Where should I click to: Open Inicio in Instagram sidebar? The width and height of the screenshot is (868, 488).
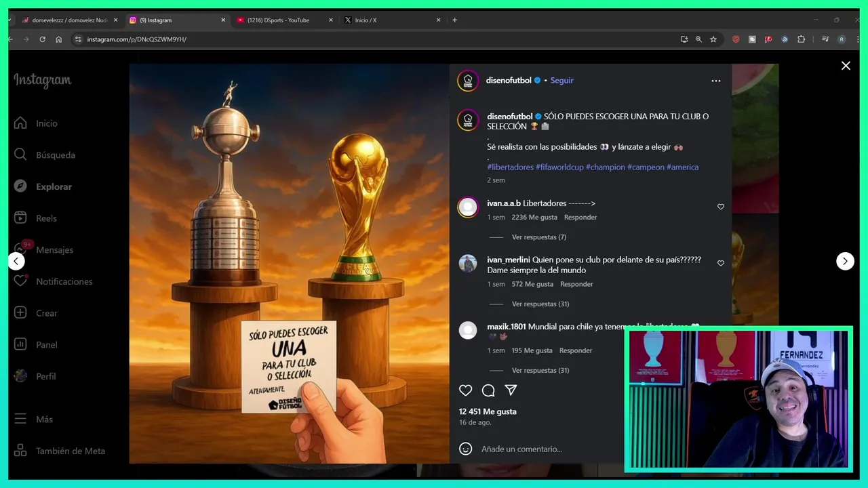tap(37, 123)
